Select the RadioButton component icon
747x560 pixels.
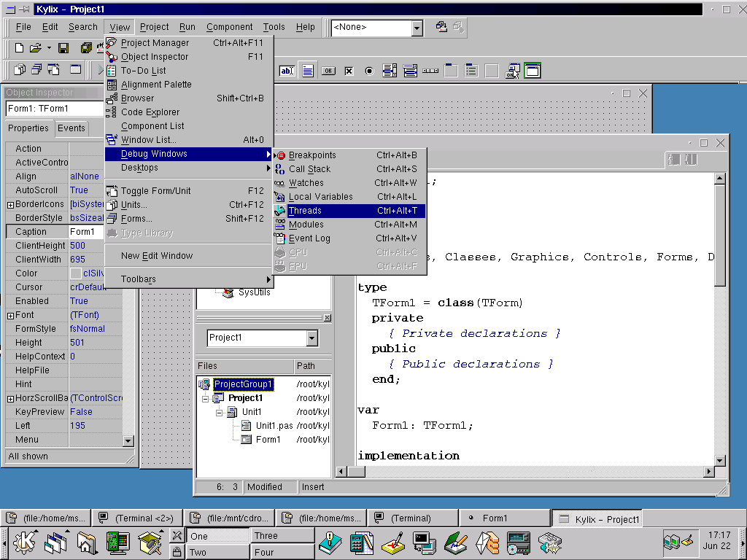(x=369, y=71)
